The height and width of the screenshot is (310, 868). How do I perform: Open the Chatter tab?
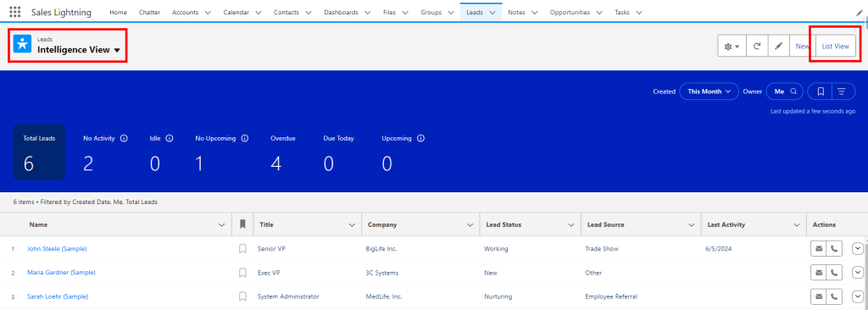point(149,12)
